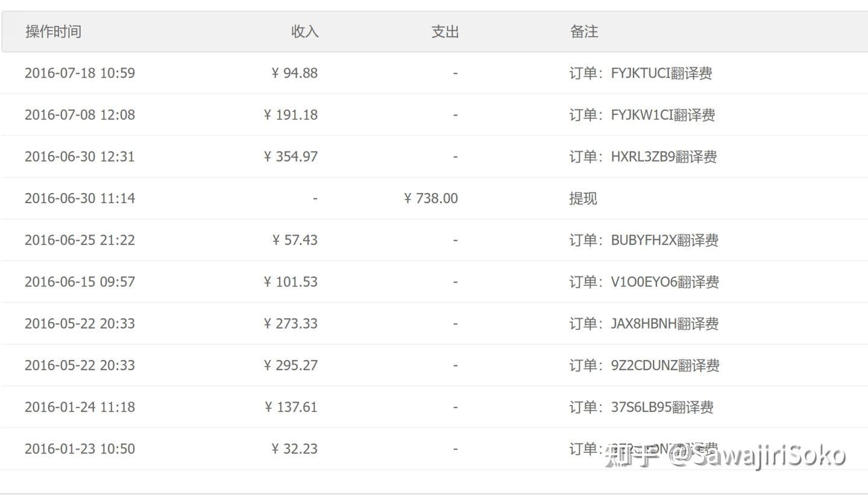Image resolution: width=868 pixels, height=495 pixels.
Task: Click the ¥ 738.00 withdrawal amount
Action: pyautogui.click(x=430, y=198)
